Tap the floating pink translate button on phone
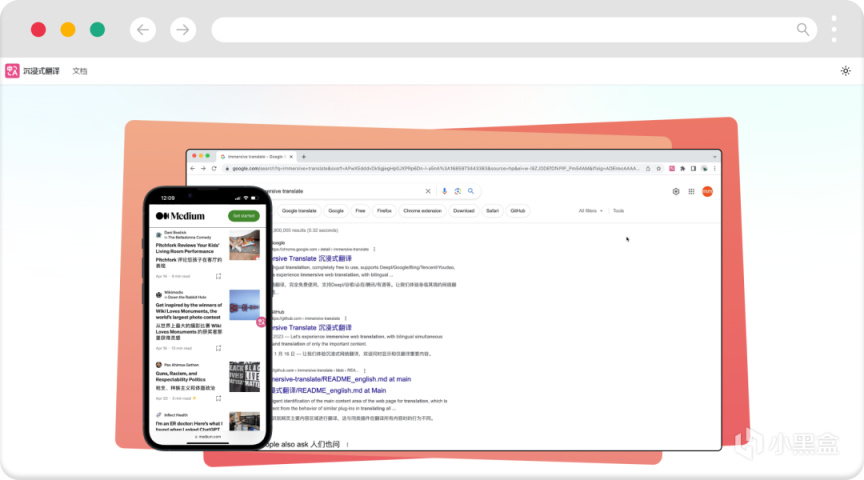The height and width of the screenshot is (480, 864). pyautogui.click(x=261, y=322)
